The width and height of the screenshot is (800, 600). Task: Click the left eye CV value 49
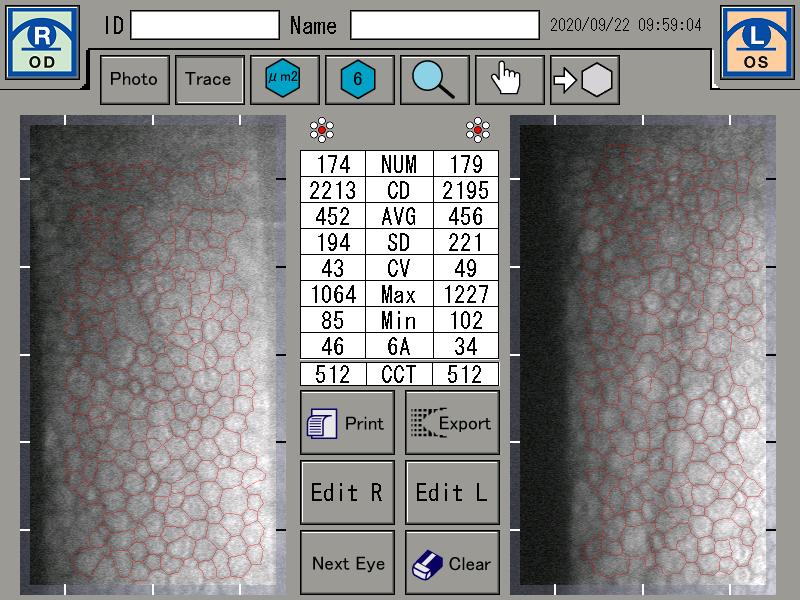click(466, 268)
